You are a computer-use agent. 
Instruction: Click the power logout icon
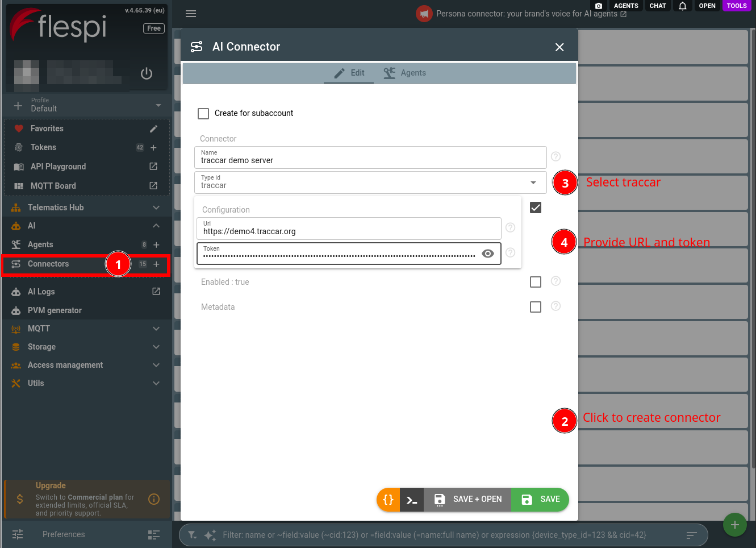(x=147, y=73)
